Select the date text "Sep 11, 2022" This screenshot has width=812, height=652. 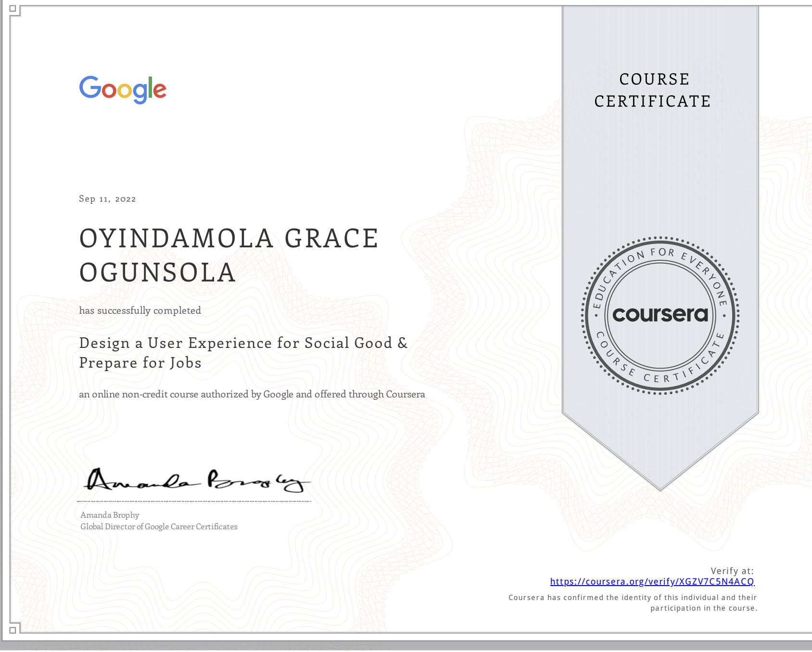(x=107, y=199)
